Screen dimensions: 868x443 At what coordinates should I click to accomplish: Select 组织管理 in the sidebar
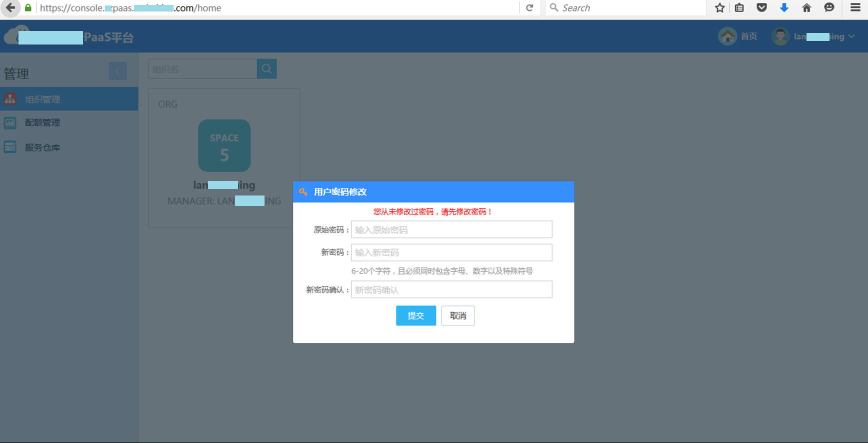point(69,99)
